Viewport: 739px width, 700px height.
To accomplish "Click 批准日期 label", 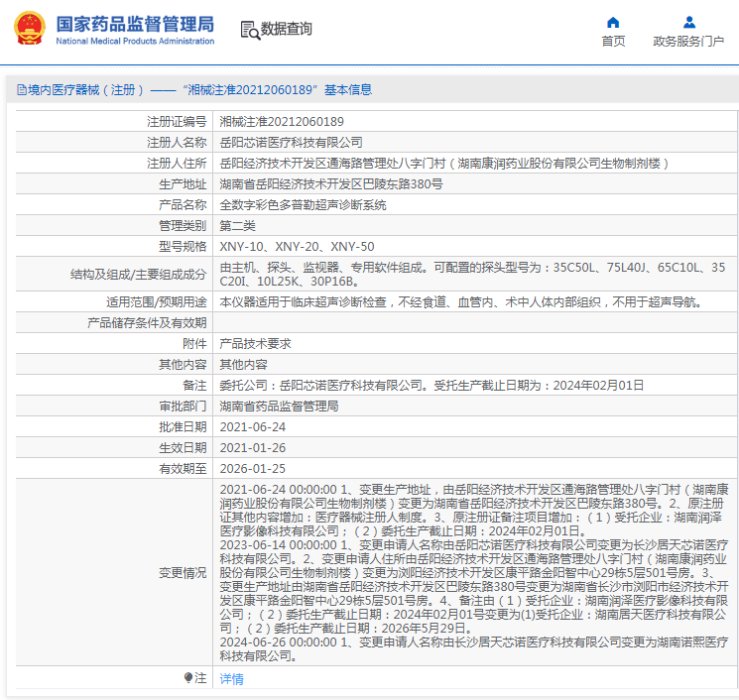I will click(x=183, y=426).
